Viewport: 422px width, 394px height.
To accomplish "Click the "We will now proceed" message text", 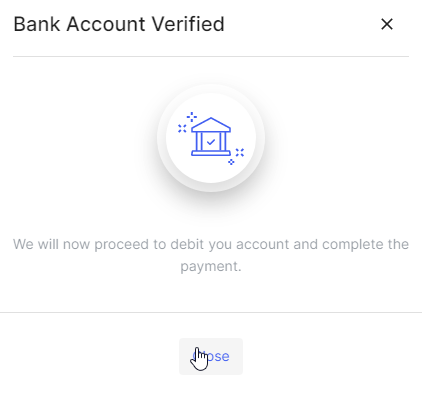I will [x=211, y=255].
